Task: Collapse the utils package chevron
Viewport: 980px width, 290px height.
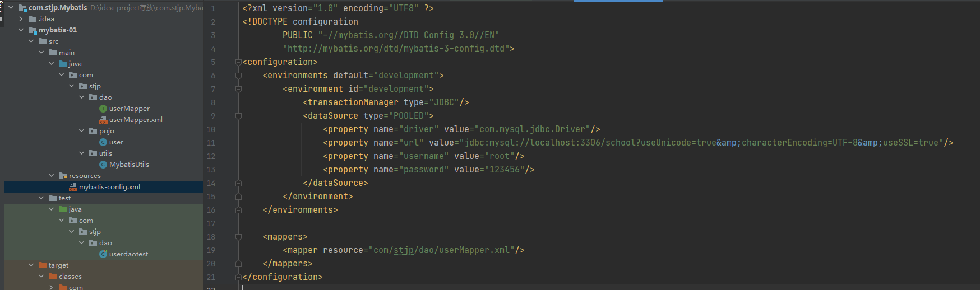Action: click(x=81, y=153)
